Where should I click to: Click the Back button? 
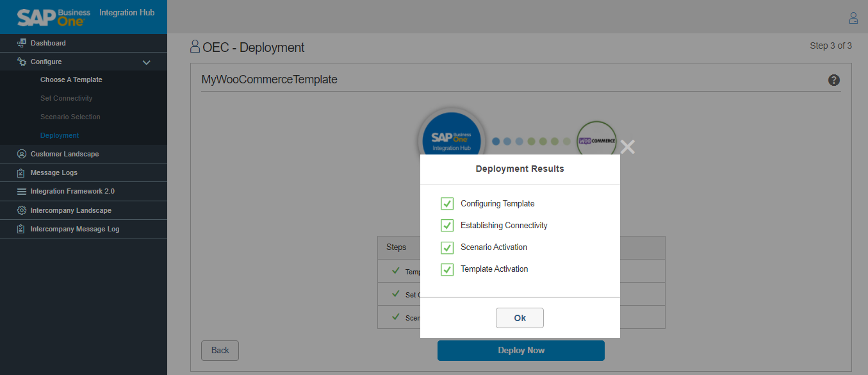220,351
